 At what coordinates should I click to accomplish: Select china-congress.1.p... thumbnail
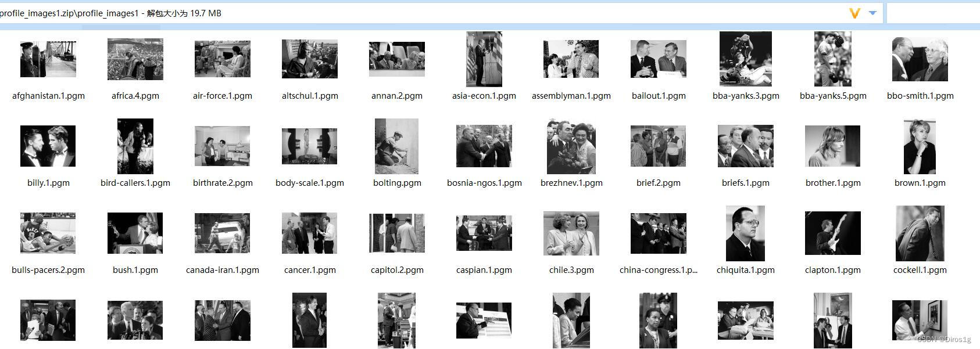pos(659,233)
